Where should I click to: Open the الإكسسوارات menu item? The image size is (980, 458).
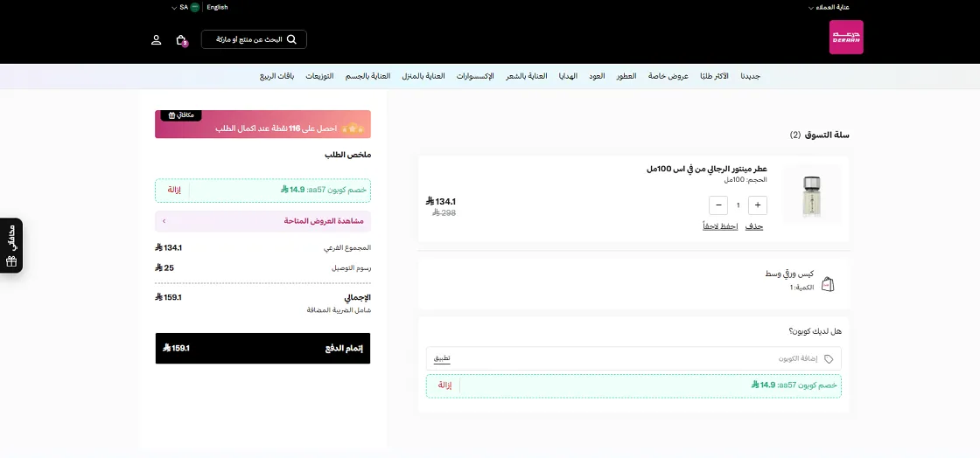475,76
